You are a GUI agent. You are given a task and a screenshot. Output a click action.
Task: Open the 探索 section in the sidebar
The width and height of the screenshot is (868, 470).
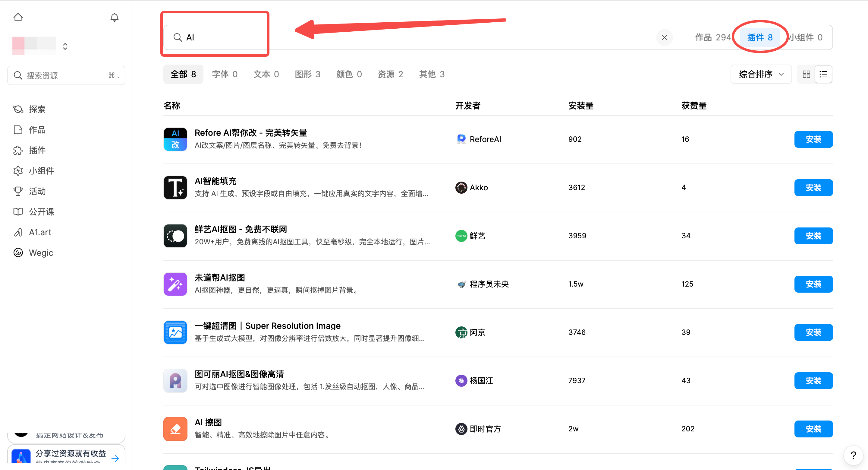37,109
